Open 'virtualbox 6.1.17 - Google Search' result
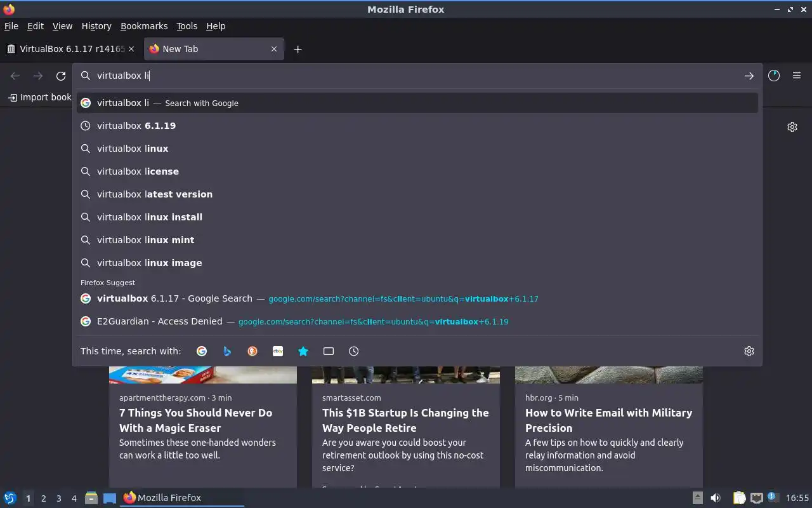Image resolution: width=812 pixels, height=508 pixels. pyautogui.click(x=417, y=298)
